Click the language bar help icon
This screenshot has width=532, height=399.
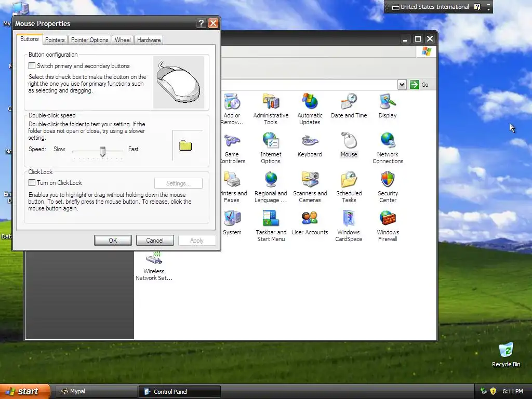point(477,7)
